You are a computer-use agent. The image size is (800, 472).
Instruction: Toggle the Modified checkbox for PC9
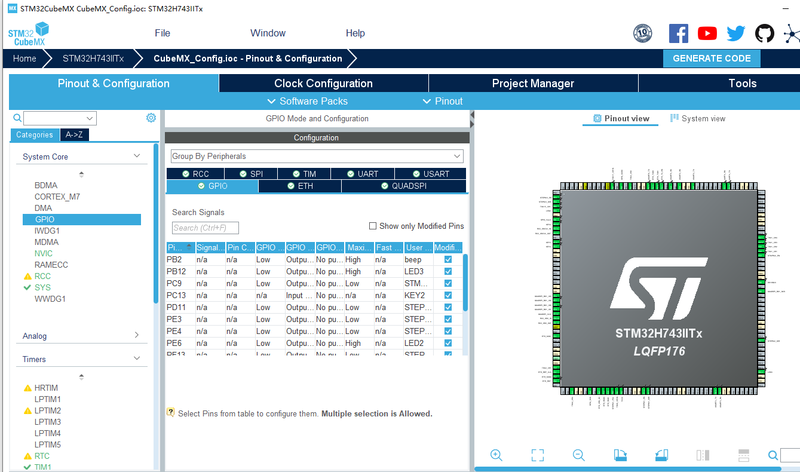coord(448,283)
